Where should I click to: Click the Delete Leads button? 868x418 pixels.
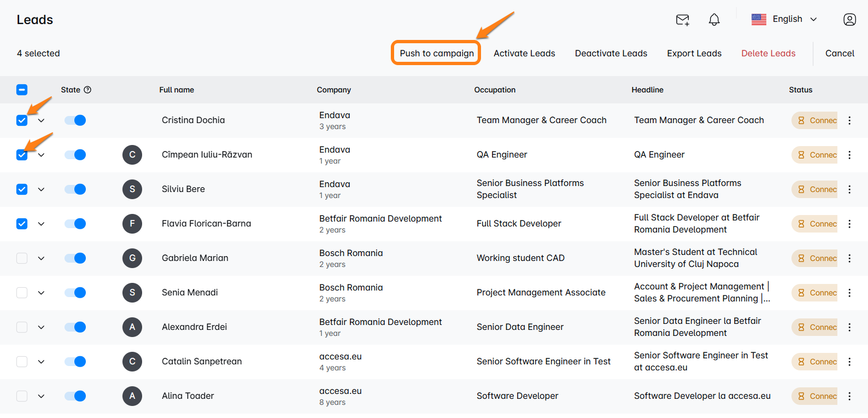pyautogui.click(x=768, y=53)
